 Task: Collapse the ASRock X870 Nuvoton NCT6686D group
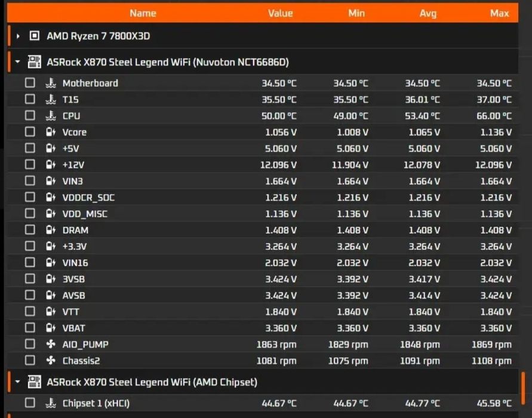18,62
